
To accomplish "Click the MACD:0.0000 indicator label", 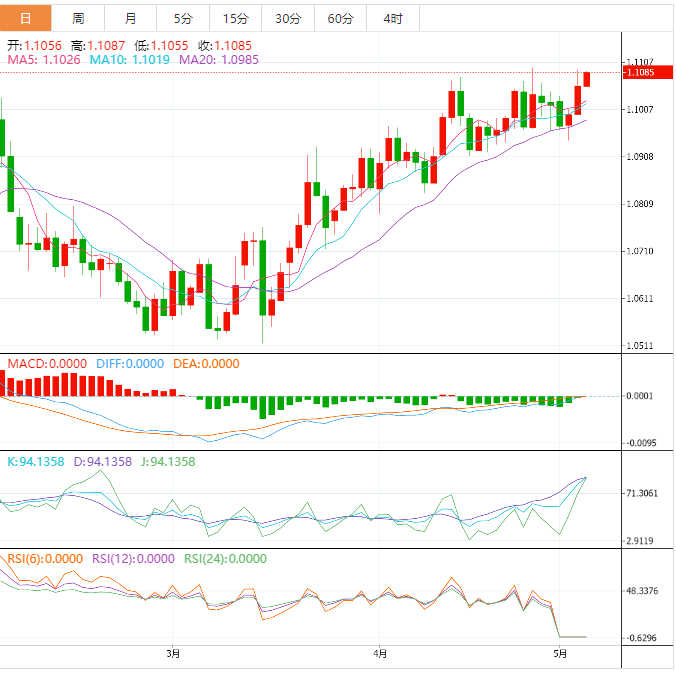I will pyautogui.click(x=47, y=364).
